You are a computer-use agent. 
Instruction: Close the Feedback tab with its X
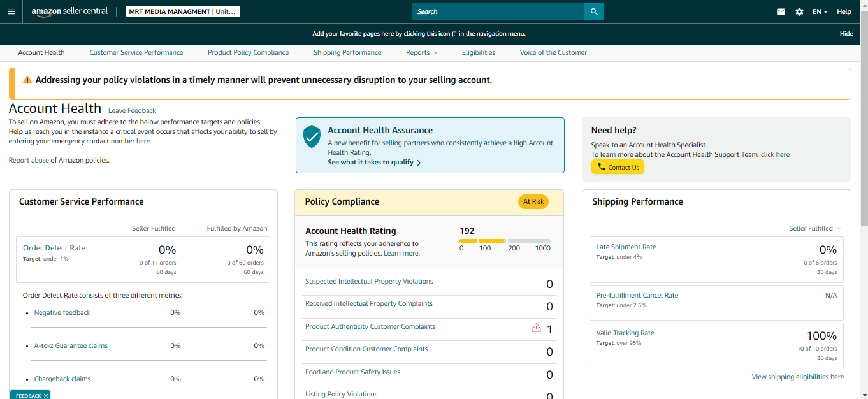coord(46,396)
